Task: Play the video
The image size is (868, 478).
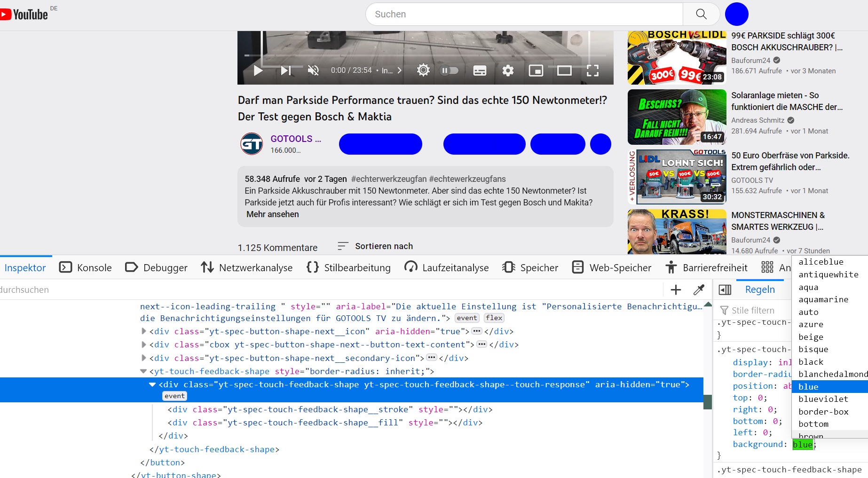Action: [x=258, y=71]
